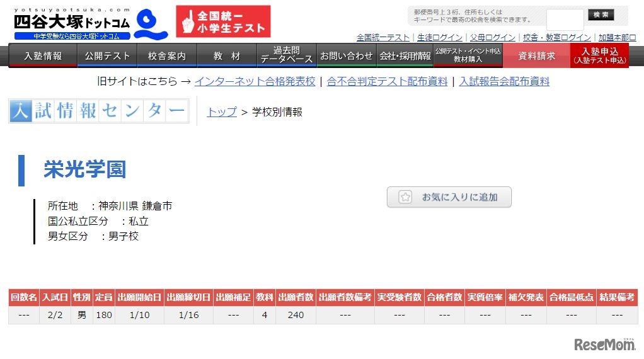Click the 回数名 column header
Screen dimensions: 644x359
(24, 297)
